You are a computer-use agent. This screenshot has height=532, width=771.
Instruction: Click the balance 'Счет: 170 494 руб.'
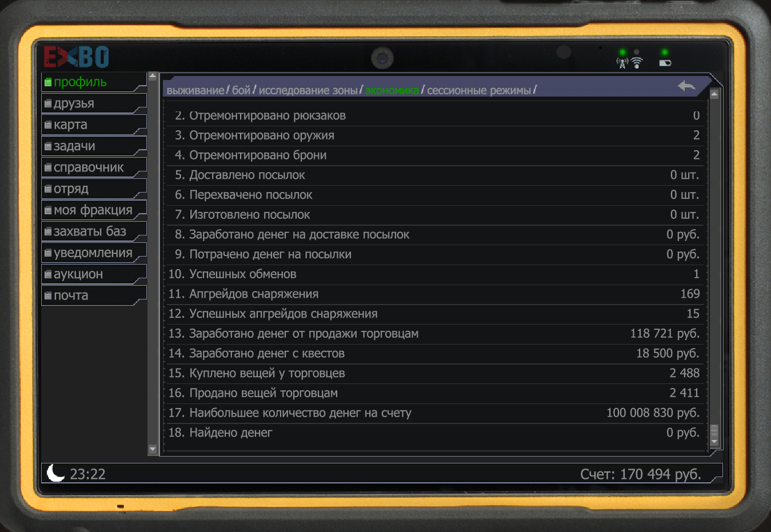point(641,474)
